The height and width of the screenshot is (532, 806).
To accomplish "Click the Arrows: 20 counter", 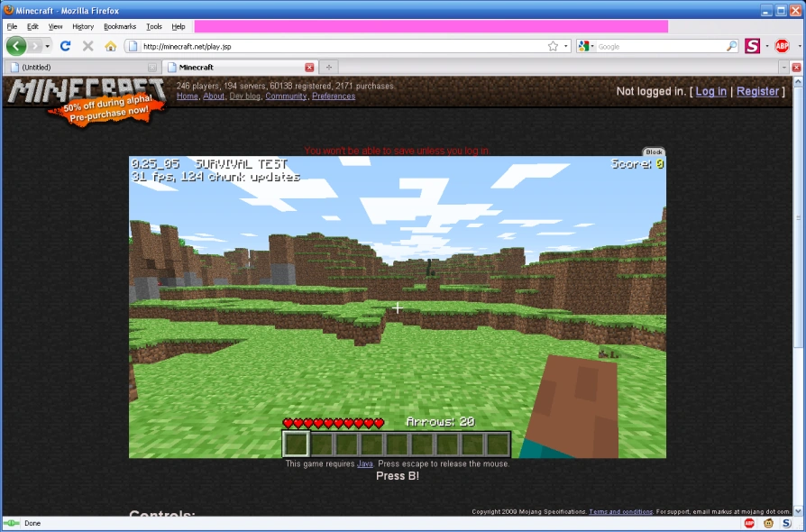I will tap(441, 422).
